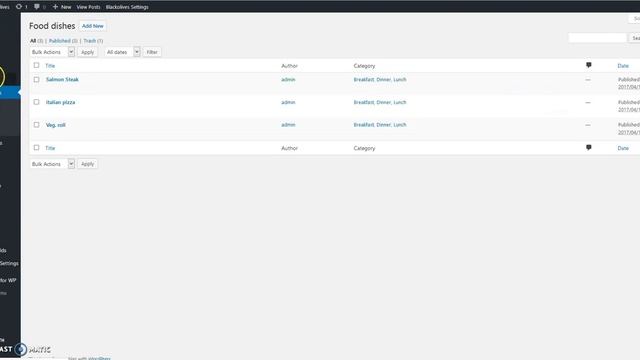Click Lunch category in Salmon Steak row
This screenshot has width=640, height=360.
click(x=400, y=80)
